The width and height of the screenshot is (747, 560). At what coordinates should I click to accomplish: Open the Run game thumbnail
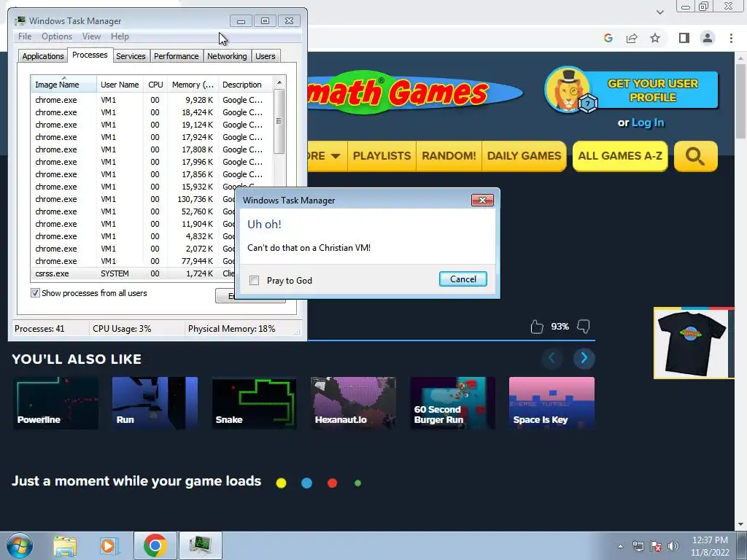pyautogui.click(x=155, y=403)
